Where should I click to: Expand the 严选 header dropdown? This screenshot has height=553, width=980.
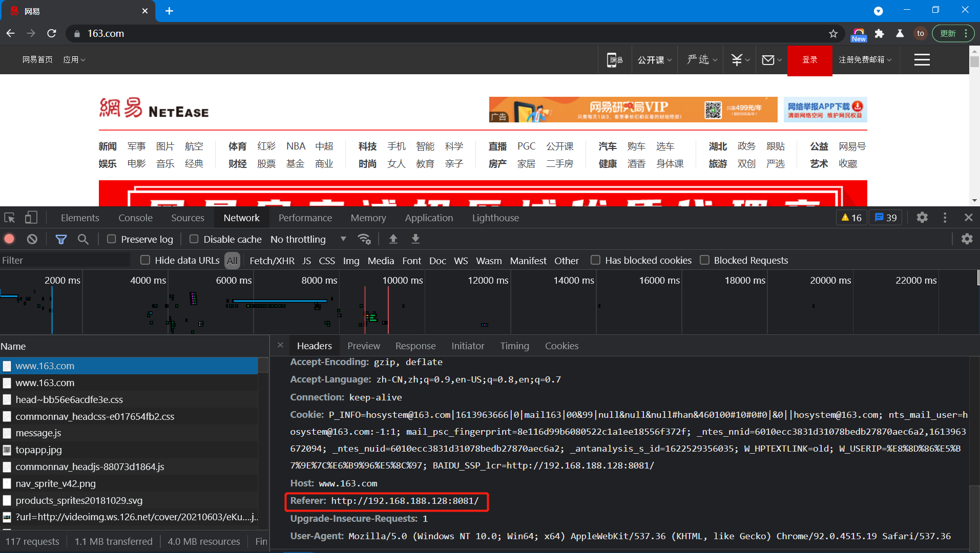click(x=702, y=60)
